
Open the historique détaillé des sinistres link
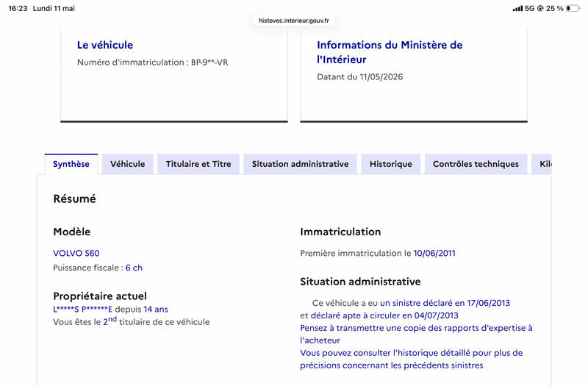[x=412, y=359]
